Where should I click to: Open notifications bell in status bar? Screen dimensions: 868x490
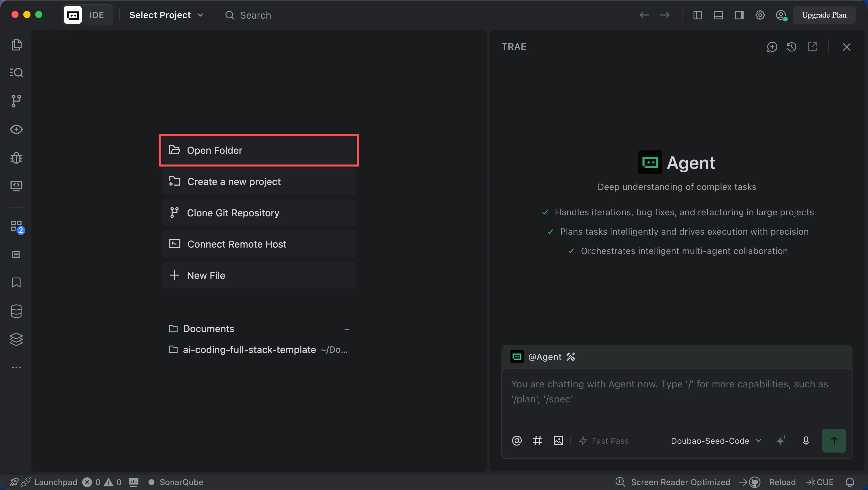coord(849,482)
